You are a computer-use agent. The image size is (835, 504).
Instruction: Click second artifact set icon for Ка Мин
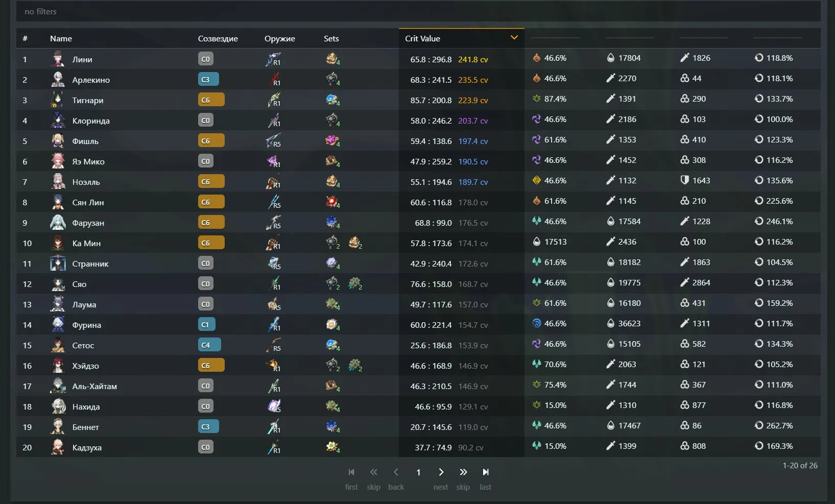pos(355,243)
